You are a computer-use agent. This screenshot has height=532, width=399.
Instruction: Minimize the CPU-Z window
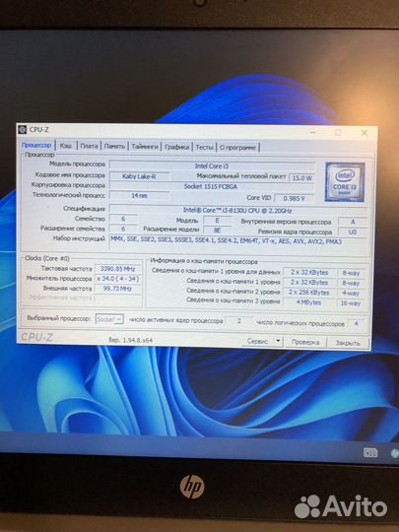point(313,132)
